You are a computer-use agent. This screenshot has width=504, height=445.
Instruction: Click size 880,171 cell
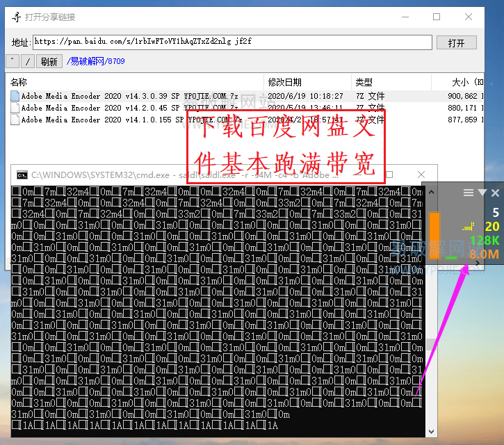[x=462, y=108]
